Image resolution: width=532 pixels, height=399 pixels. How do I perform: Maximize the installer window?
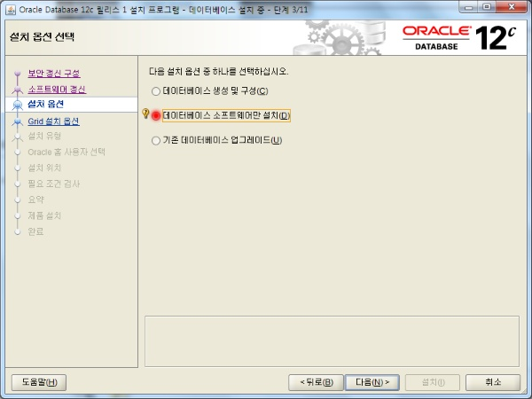(x=487, y=7)
